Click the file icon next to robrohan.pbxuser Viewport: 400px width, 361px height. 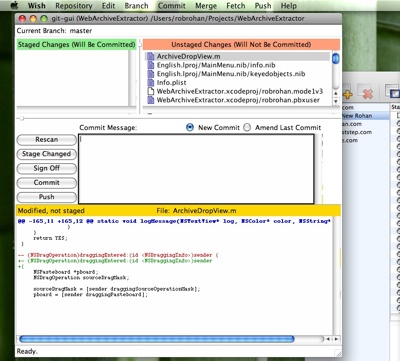pyautogui.click(x=151, y=100)
